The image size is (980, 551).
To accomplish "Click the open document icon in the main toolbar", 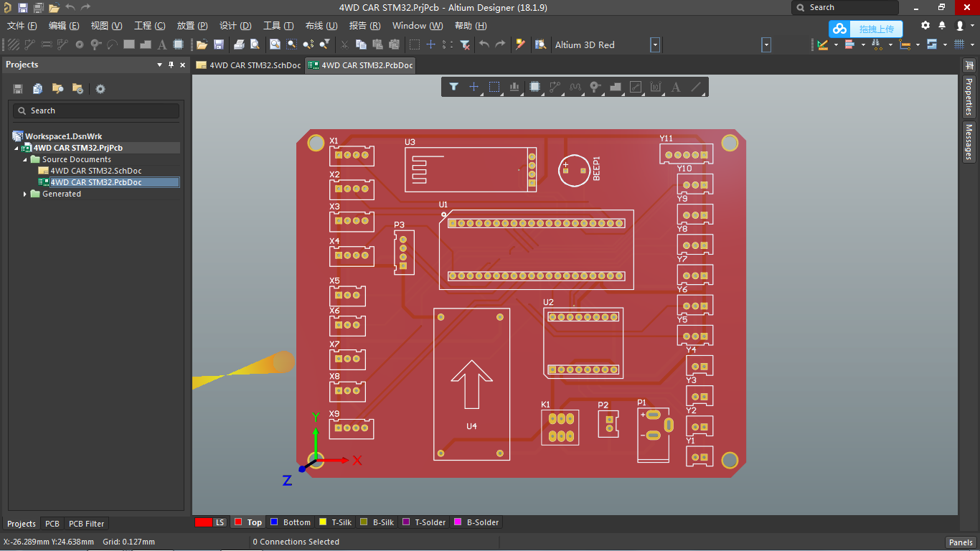I will (x=202, y=44).
